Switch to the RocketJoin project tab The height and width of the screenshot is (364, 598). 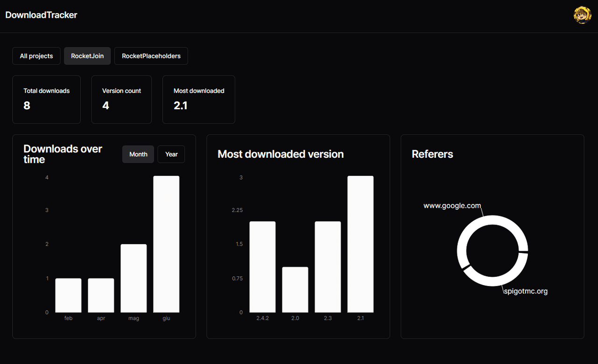[x=87, y=56]
